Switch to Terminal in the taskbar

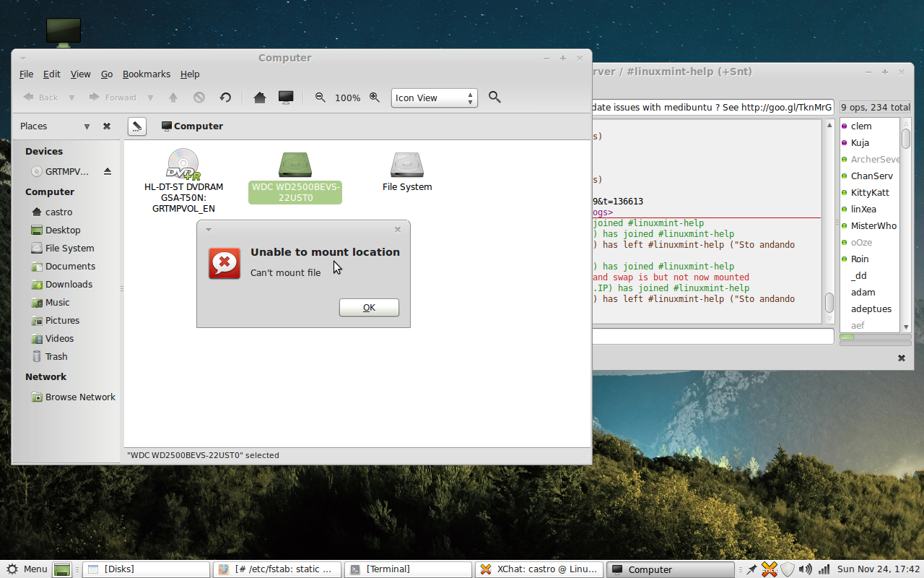(x=408, y=569)
